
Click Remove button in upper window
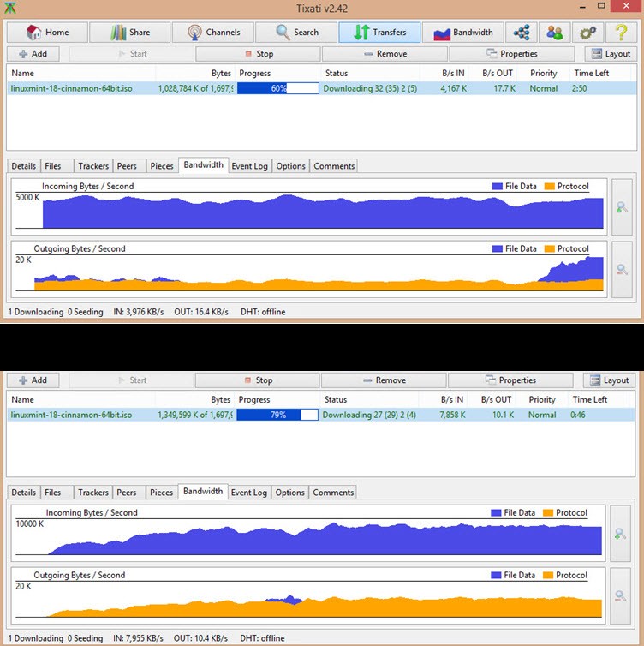385,54
